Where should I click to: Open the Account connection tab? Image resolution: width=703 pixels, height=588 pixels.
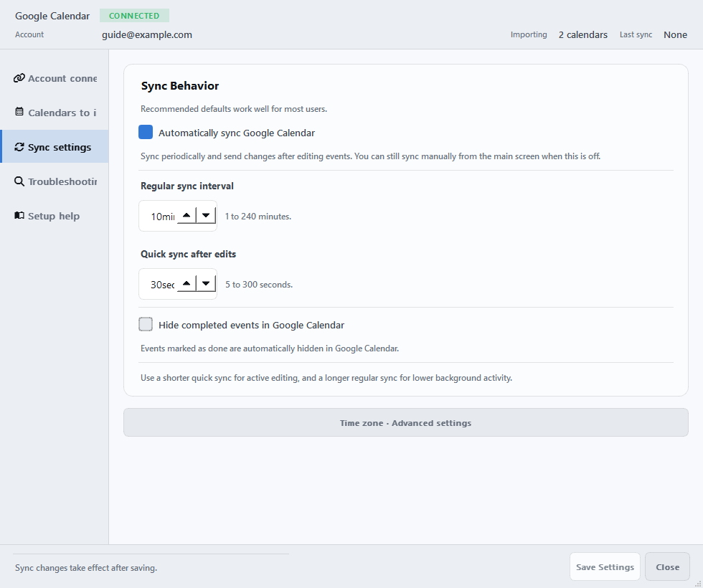[x=55, y=78]
